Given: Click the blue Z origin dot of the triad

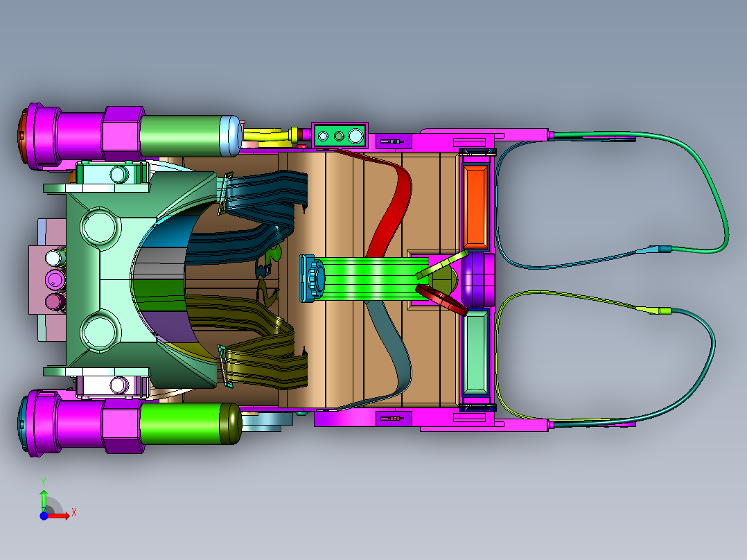Looking at the screenshot, I should (44, 516).
